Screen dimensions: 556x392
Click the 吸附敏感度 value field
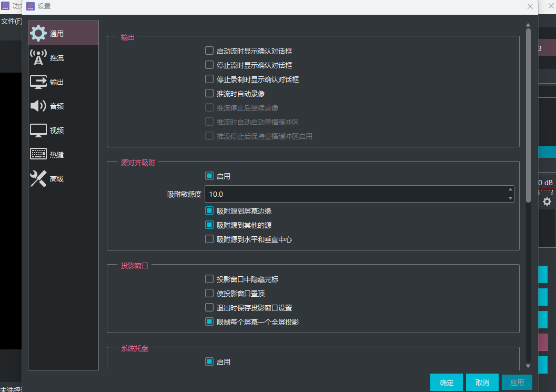[355, 194]
